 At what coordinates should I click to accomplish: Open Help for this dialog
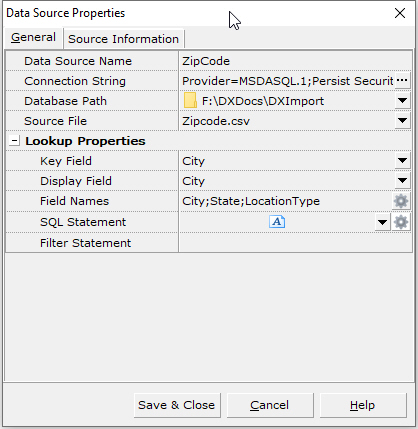(x=363, y=405)
